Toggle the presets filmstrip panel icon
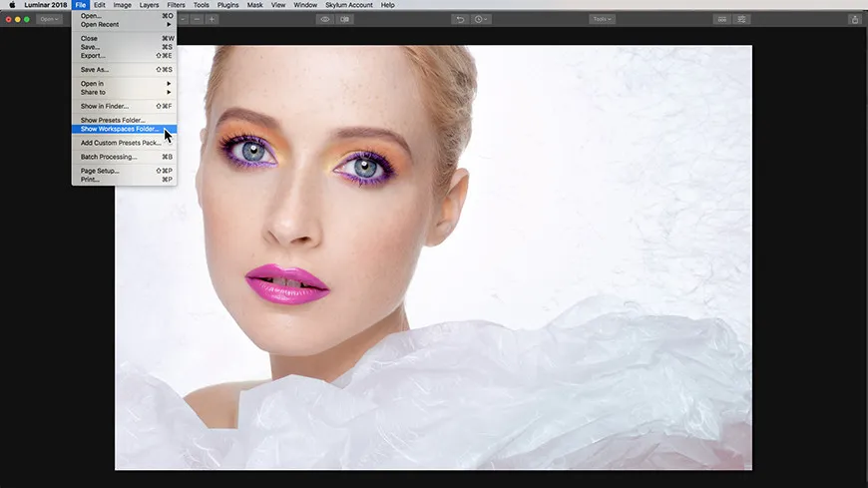This screenshot has width=868, height=488. [x=721, y=19]
